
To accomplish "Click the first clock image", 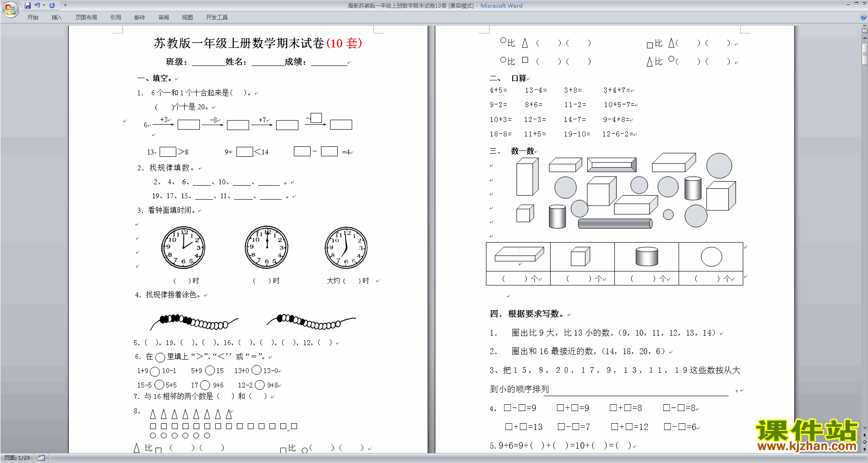I will coord(183,248).
